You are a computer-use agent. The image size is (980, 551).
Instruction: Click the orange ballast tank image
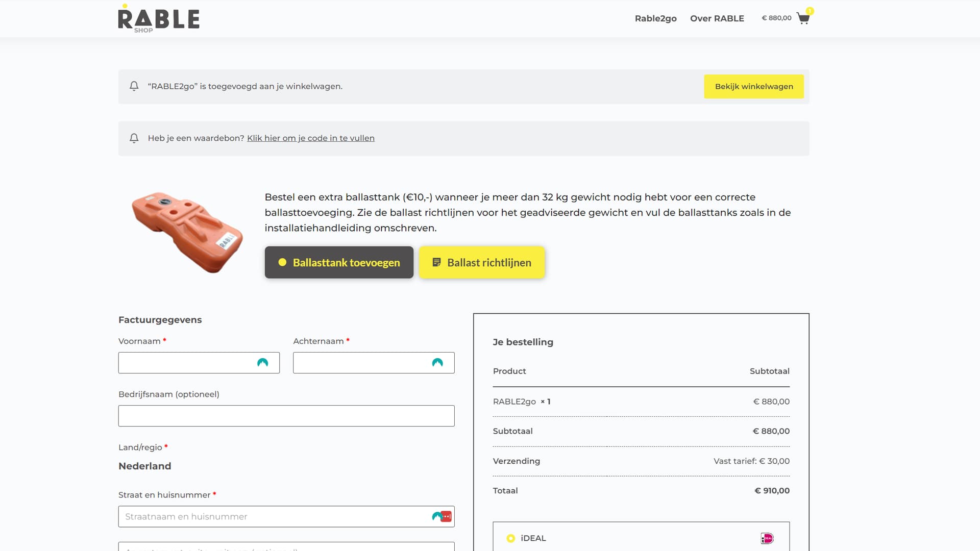[x=187, y=232]
